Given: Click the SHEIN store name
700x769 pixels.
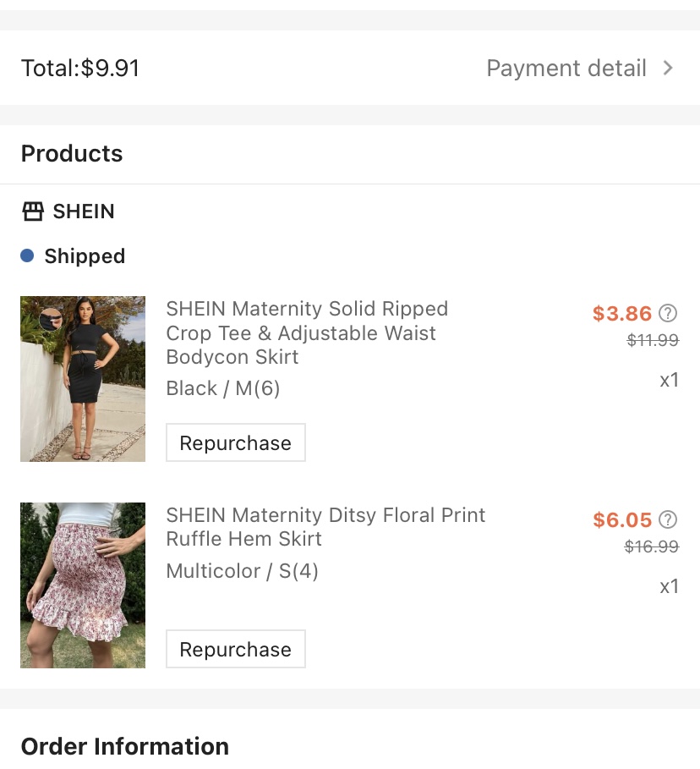Looking at the screenshot, I should (84, 211).
